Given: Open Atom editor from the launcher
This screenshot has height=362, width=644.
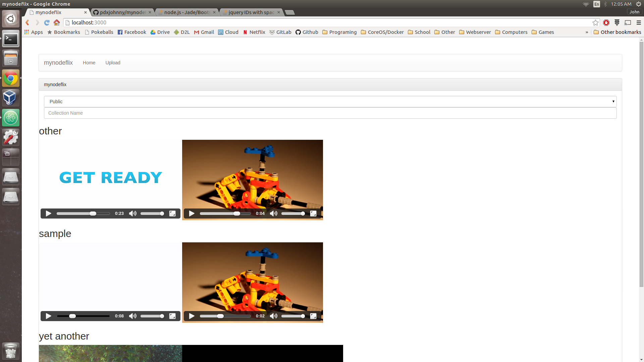Looking at the screenshot, I should click(x=11, y=118).
